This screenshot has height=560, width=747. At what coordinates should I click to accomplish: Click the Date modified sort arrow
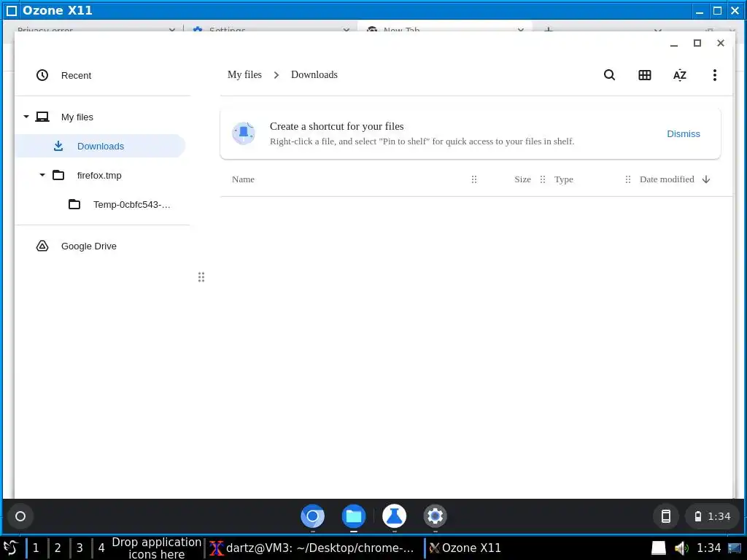coord(706,179)
